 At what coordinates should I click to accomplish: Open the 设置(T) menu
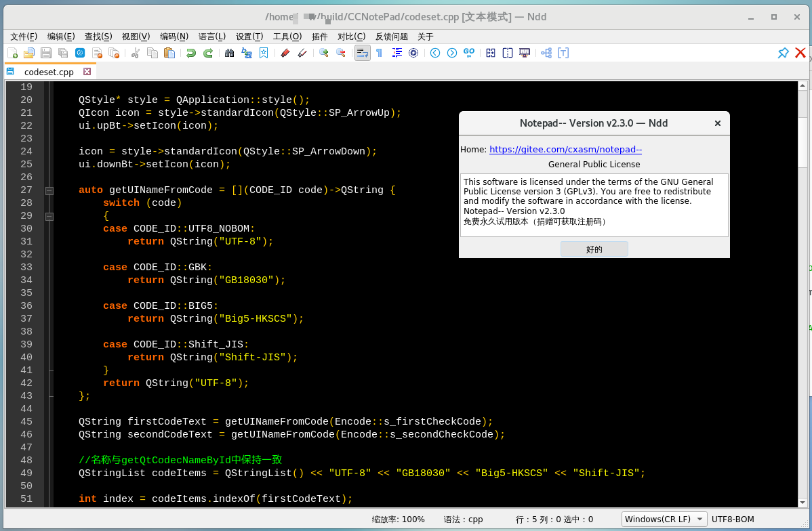point(249,37)
